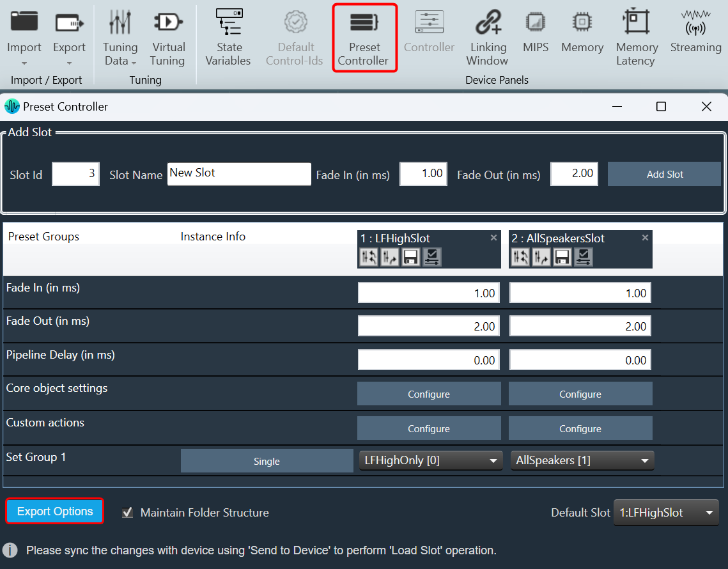Click the 'Core object settings' row label
728x569 pixels.
point(57,388)
